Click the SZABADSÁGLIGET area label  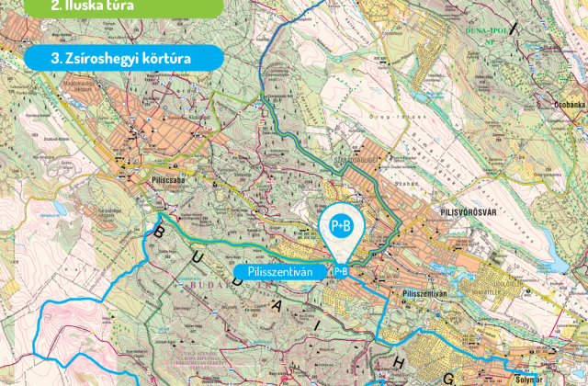click(351, 159)
